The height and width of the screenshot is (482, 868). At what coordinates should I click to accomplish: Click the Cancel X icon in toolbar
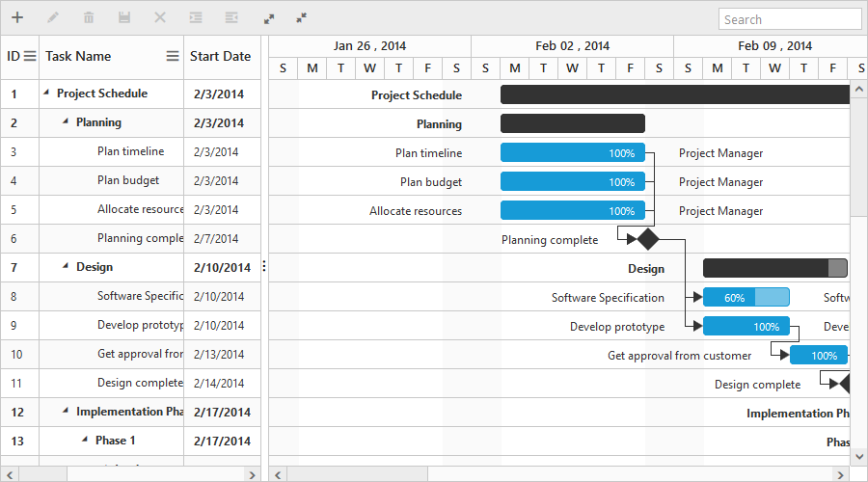[x=160, y=17]
